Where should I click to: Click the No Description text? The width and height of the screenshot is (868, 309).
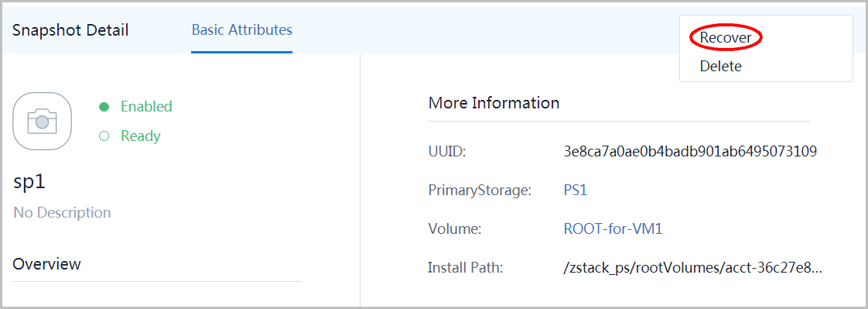(x=62, y=213)
